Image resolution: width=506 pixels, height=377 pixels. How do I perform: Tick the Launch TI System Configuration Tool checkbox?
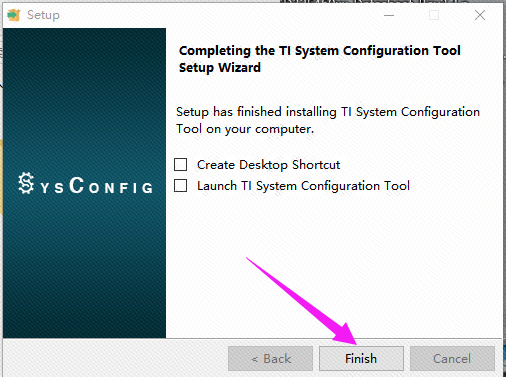[x=181, y=186]
